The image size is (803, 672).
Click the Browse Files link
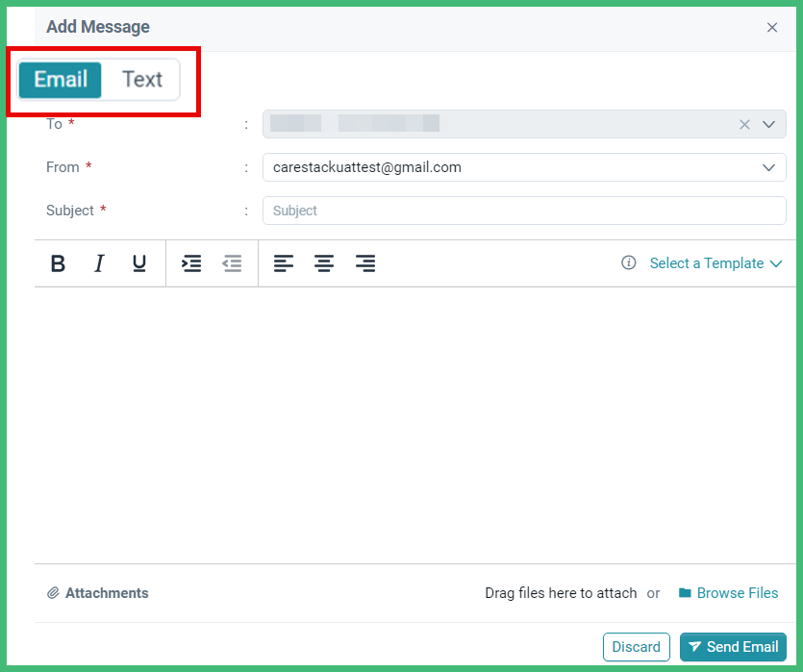click(728, 593)
